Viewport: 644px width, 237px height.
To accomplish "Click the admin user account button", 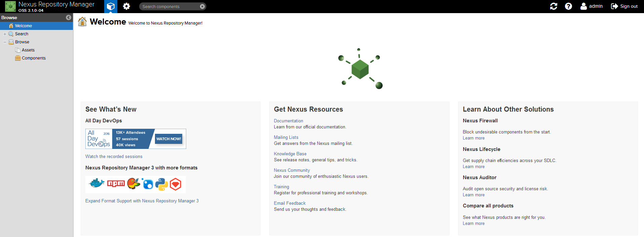I will [592, 6].
